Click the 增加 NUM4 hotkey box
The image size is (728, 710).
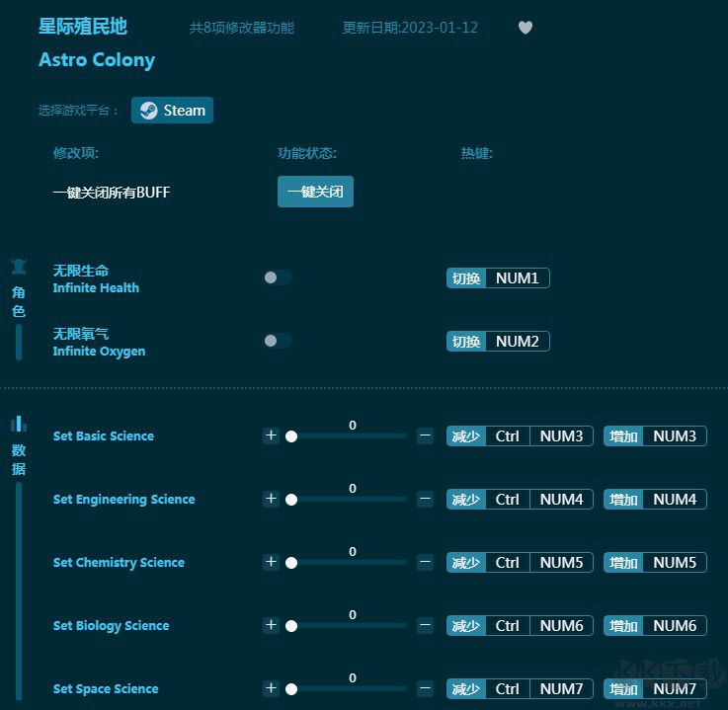click(655, 499)
